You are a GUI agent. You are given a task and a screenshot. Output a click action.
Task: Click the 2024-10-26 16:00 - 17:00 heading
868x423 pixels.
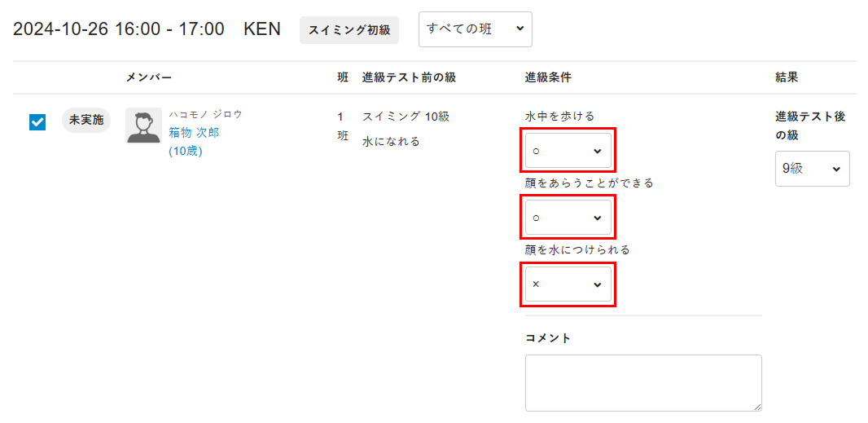pos(118,29)
